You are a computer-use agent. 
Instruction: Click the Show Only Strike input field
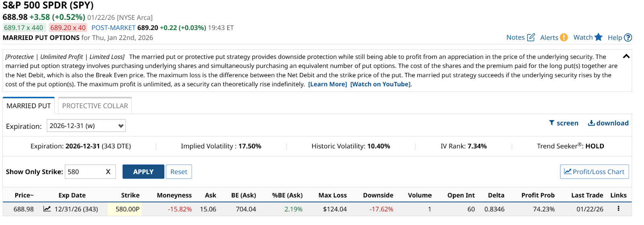tap(84, 172)
